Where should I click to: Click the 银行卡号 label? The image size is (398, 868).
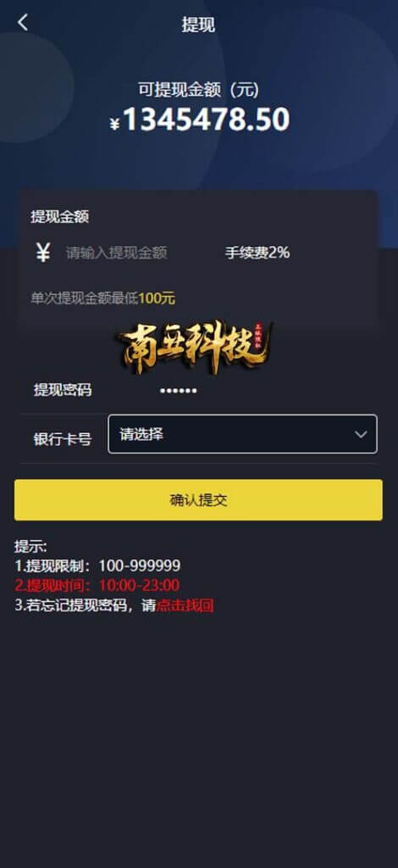tap(63, 440)
